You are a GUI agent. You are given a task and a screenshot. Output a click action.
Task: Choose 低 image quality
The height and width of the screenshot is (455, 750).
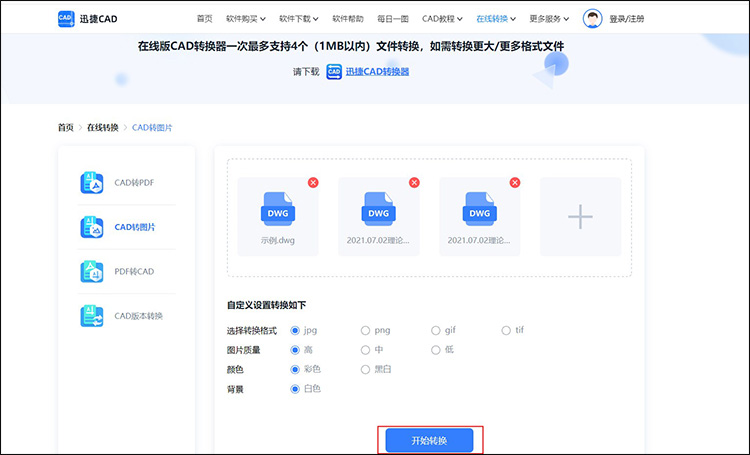pyautogui.click(x=435, y=350)
